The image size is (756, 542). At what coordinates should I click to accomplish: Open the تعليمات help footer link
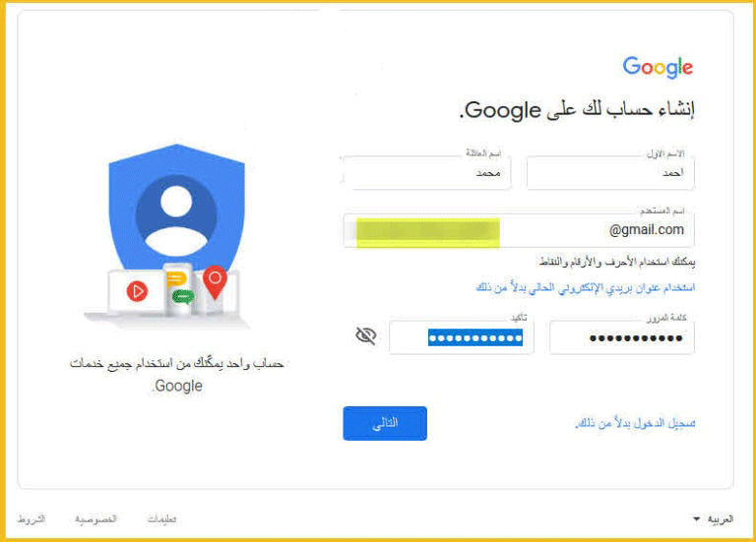click(x=162, y=518)
